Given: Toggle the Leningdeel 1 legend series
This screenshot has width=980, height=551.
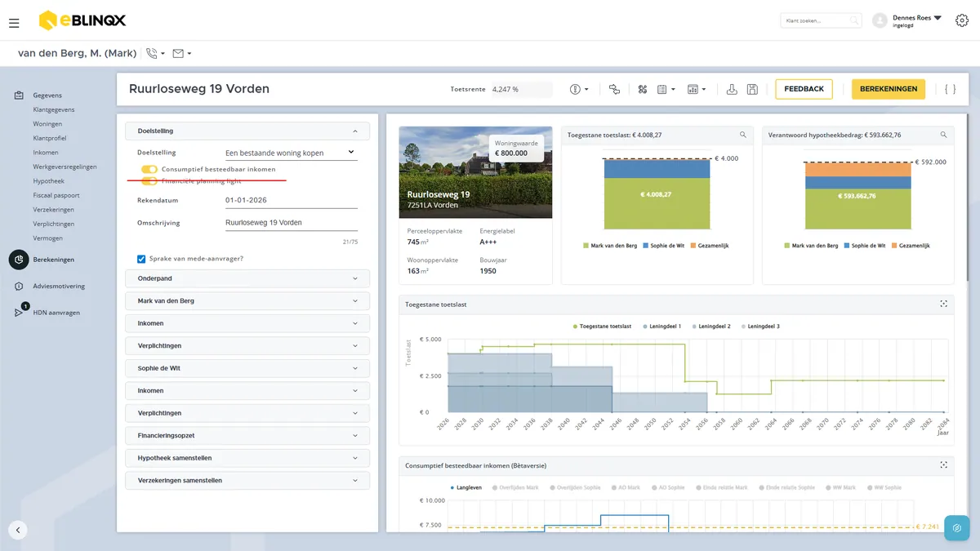Looking at the screenshot, I should (662, 327).
